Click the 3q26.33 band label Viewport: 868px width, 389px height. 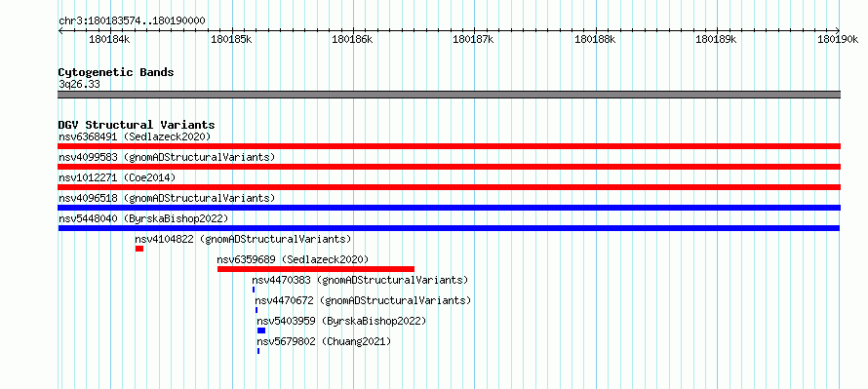pyautogui.click(x=79, y=85)
